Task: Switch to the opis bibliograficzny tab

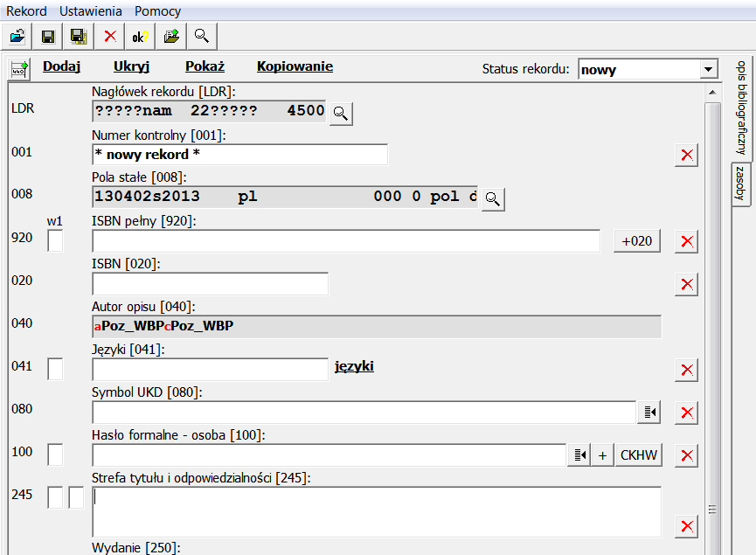Action: pyautogui.click(x=741, y=108)
